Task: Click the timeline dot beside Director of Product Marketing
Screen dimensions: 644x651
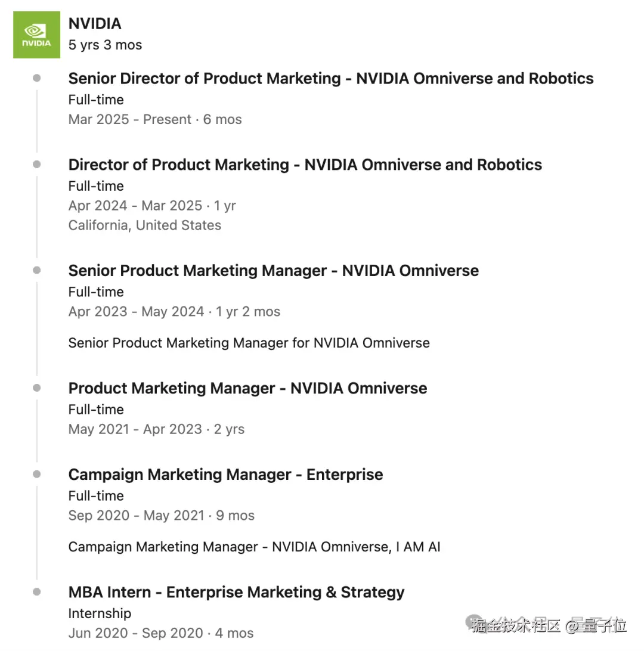Action: (x=37, y=165)
